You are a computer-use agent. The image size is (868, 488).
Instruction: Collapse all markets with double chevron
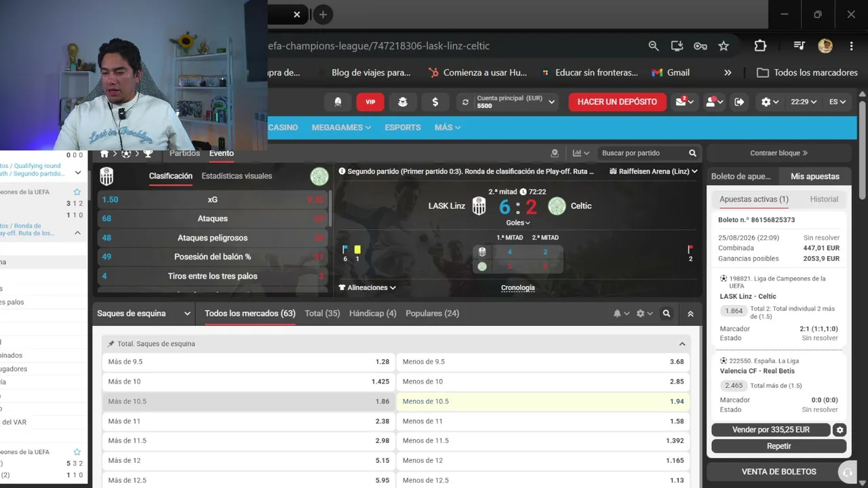(x=690, y=314)
